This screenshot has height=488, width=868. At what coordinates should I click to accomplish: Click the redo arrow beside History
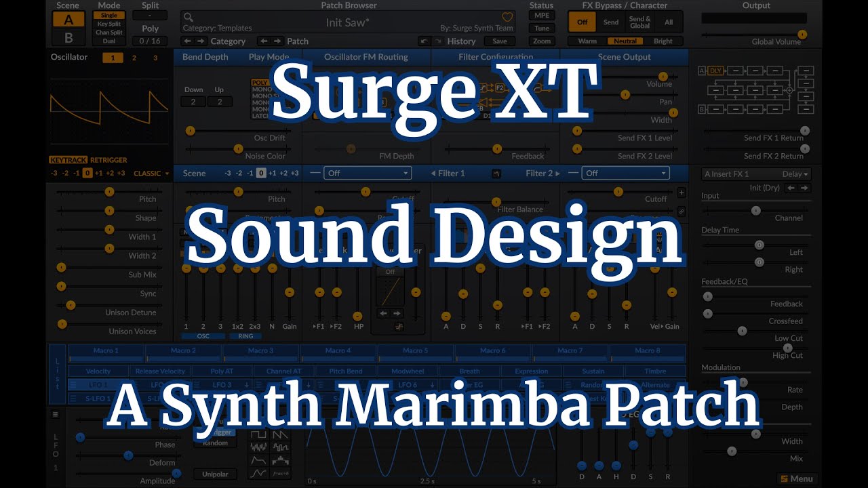437,41
